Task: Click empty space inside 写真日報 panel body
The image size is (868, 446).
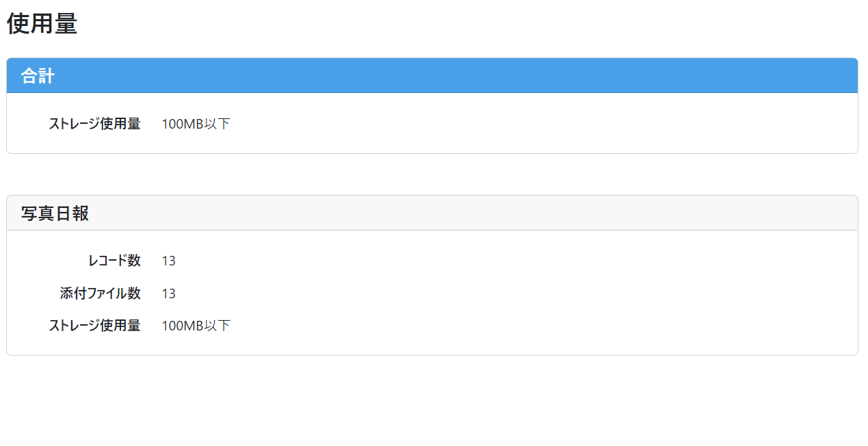Action: click(x=534, y=293)
